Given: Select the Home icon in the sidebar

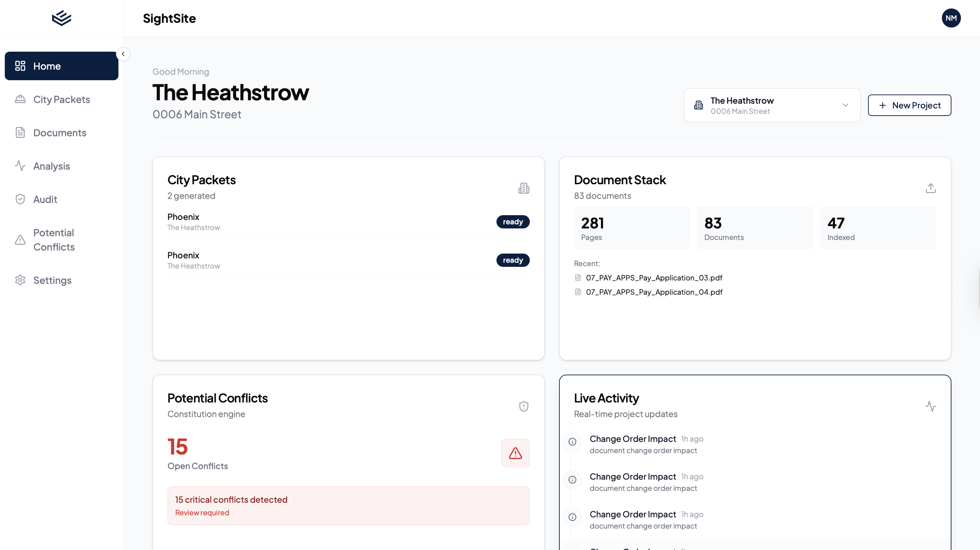Looking at the screenshot, I should pyautogui.click(x=20, y=66).
